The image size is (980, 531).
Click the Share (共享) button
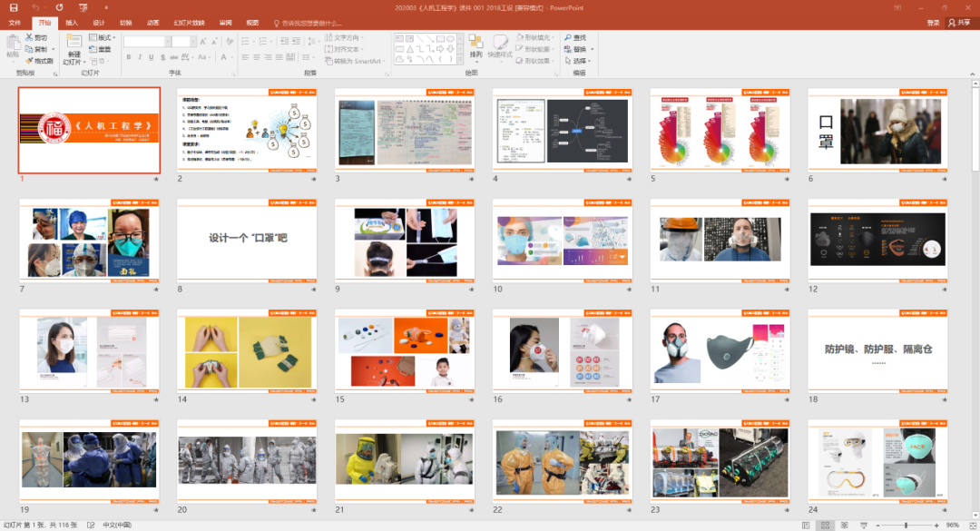(x=959, y=23)
